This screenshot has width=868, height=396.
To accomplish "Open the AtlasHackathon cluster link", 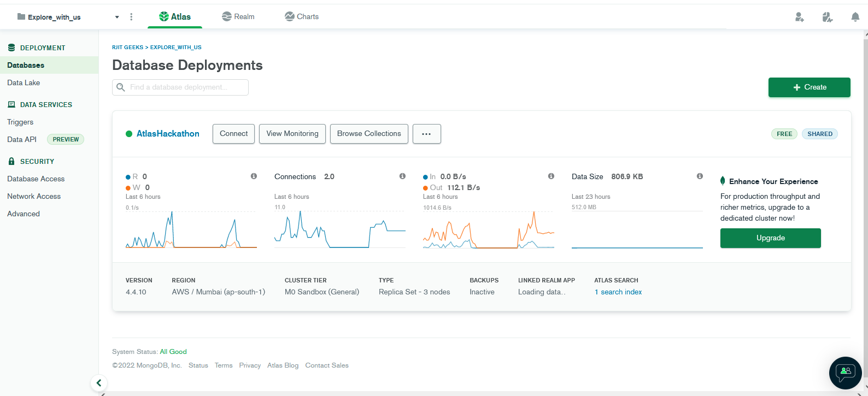I will (x=168, y=134).
